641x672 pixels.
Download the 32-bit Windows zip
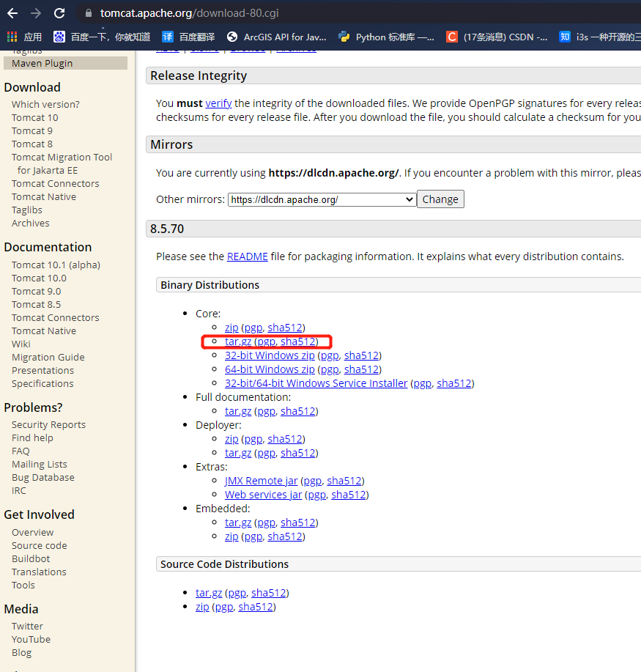pos(270,355)
